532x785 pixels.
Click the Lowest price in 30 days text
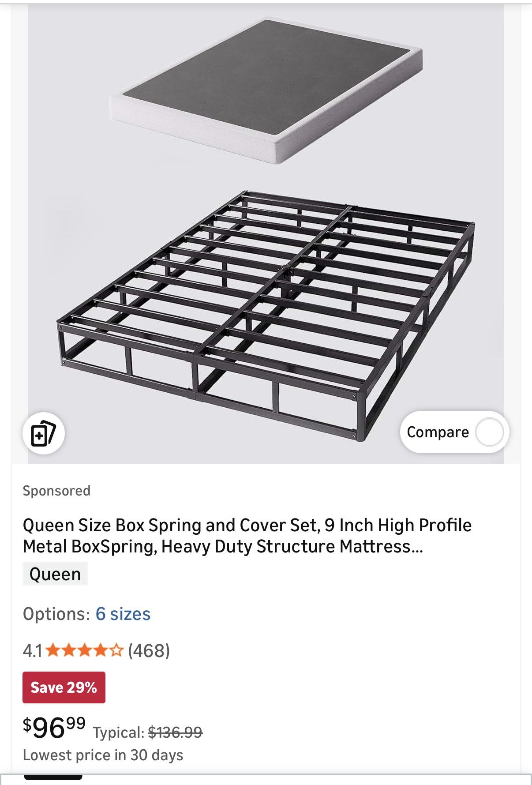tap(103, 755)
